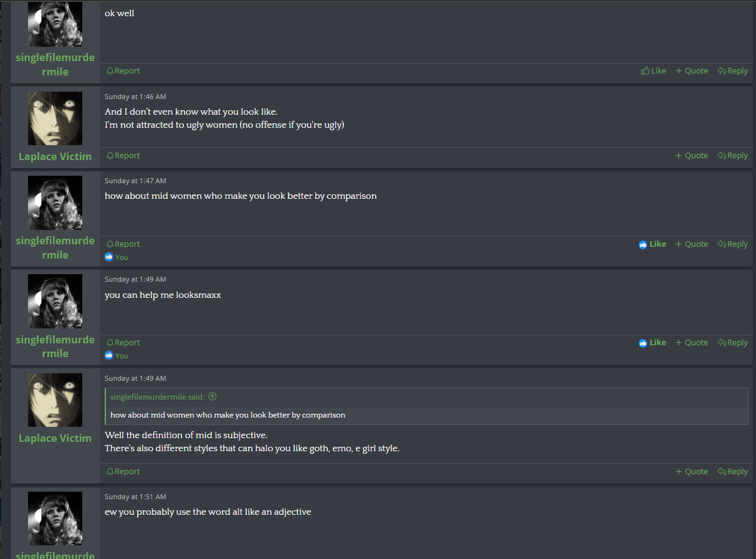View who liked the "mid women" post

(121, 257)
